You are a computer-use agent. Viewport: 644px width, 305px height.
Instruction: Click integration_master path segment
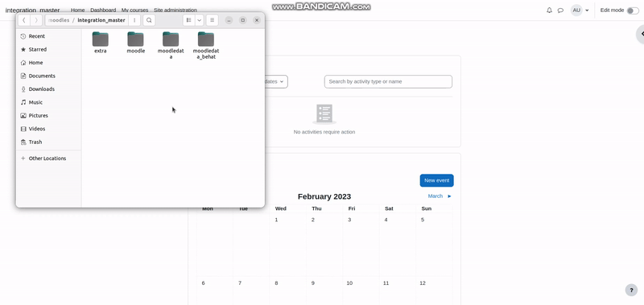click(x=101, y=20)
